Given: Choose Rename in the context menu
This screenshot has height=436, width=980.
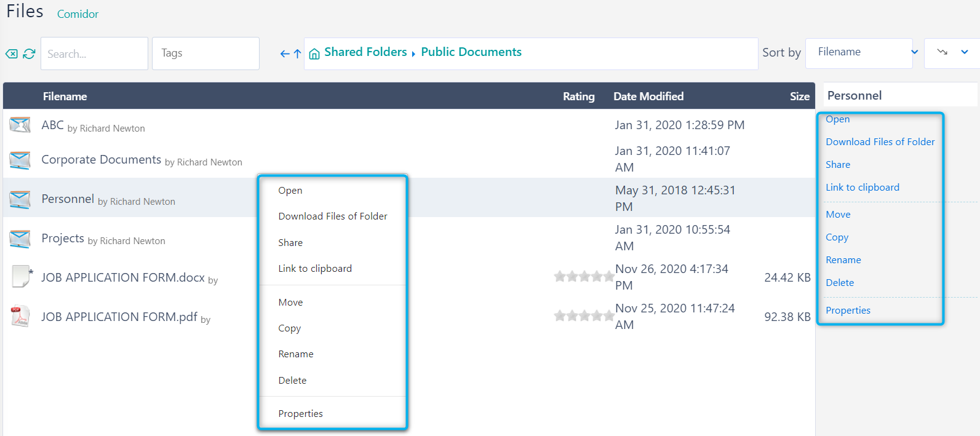Looking at the screenshot, I should tap(296, 354).
